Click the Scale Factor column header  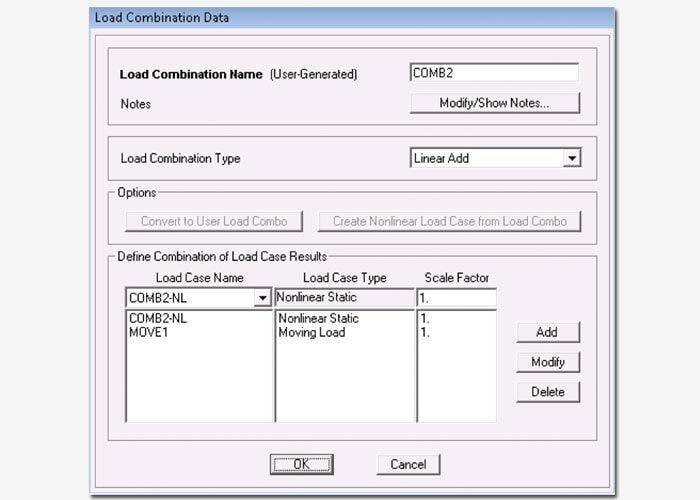coord(457,278)
